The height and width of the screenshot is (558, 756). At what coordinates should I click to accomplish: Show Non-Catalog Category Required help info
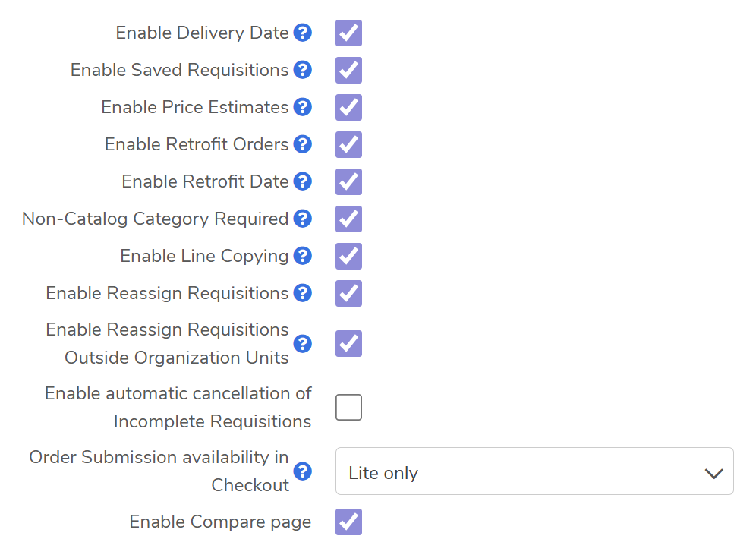click(303, 219)
